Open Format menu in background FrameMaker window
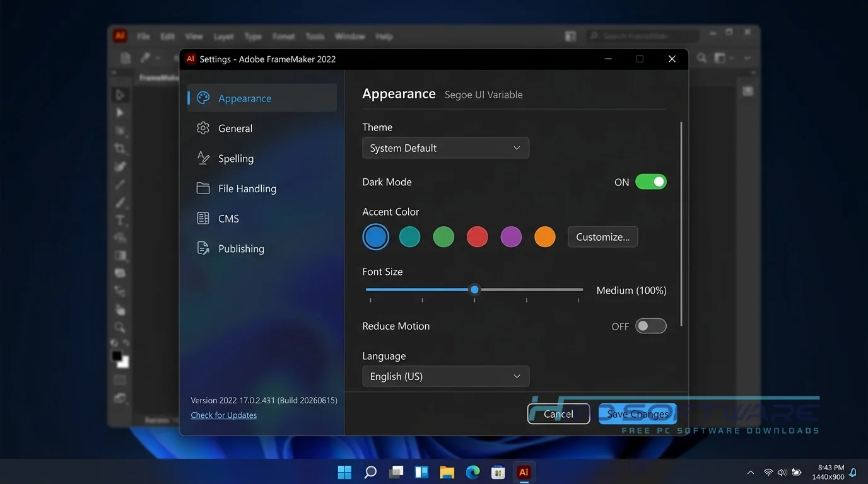 coord(284,37)
